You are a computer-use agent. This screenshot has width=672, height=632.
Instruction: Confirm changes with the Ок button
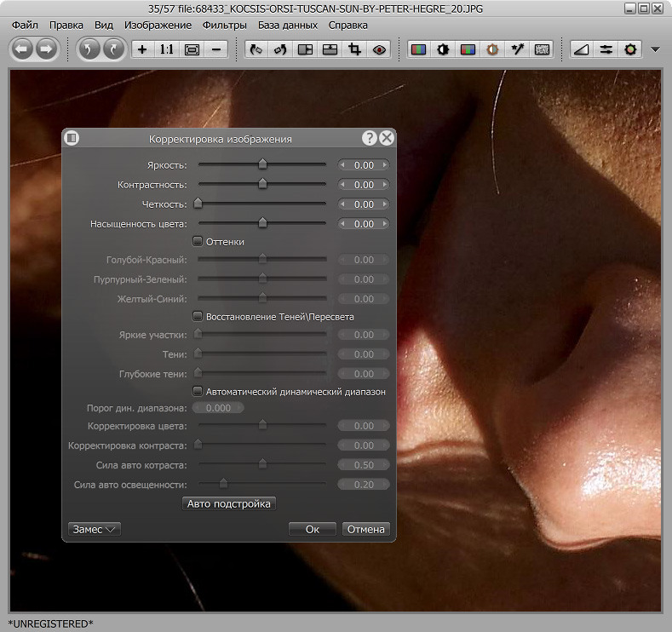pos(313,529)
